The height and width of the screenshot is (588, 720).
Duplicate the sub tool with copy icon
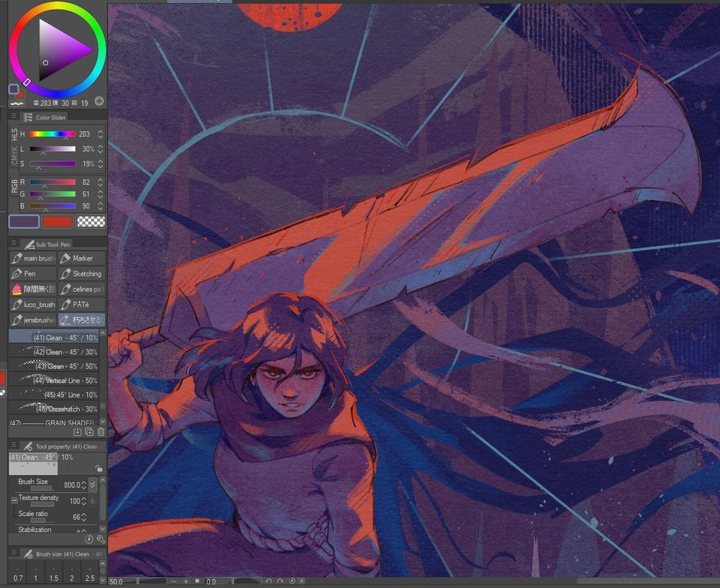pos(89,433)
